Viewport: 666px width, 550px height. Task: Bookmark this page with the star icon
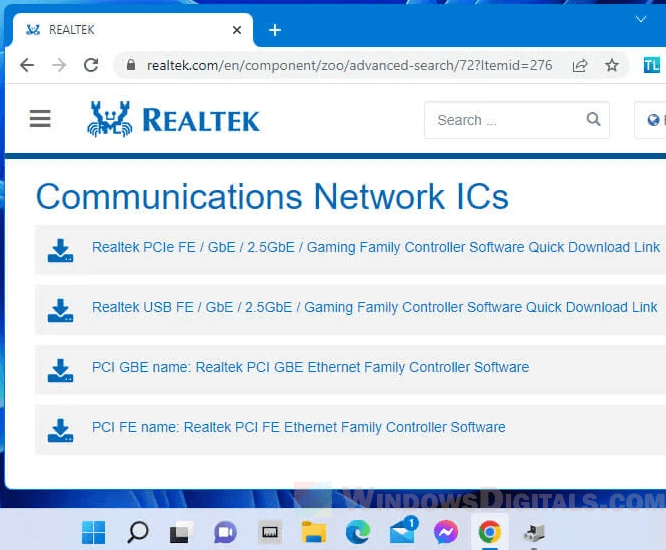pos(611,65)
